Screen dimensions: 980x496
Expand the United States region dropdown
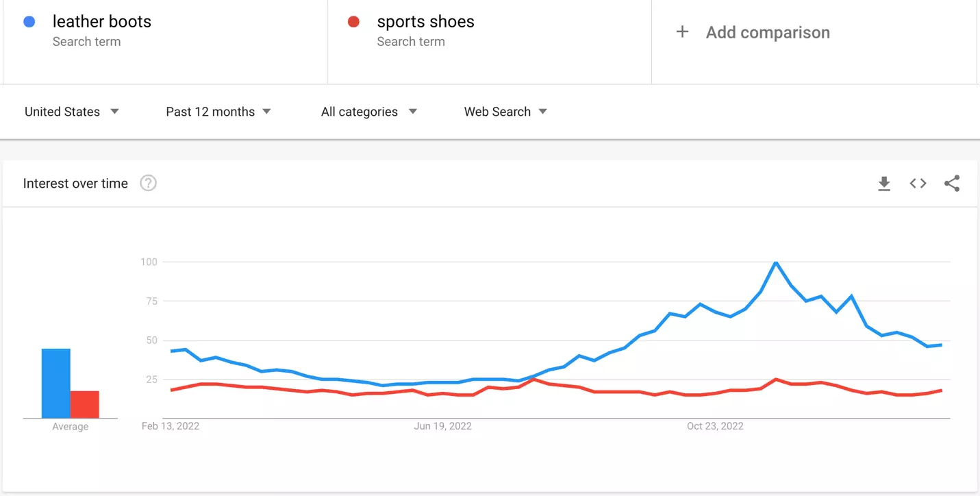click(x=71, y=112)
